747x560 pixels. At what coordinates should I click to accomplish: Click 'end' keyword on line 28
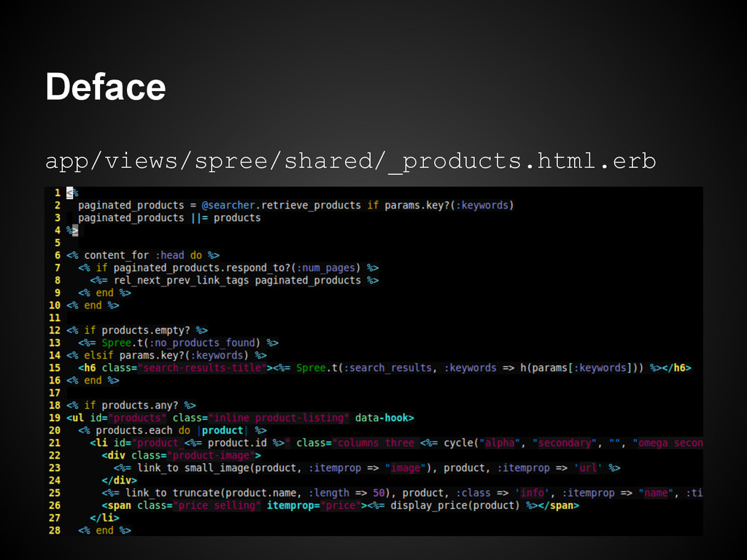[x=105, y=531]
